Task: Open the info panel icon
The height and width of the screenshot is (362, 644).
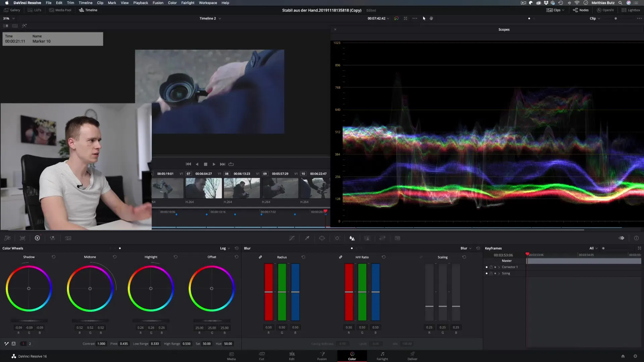Action: (x=636, y=238)
